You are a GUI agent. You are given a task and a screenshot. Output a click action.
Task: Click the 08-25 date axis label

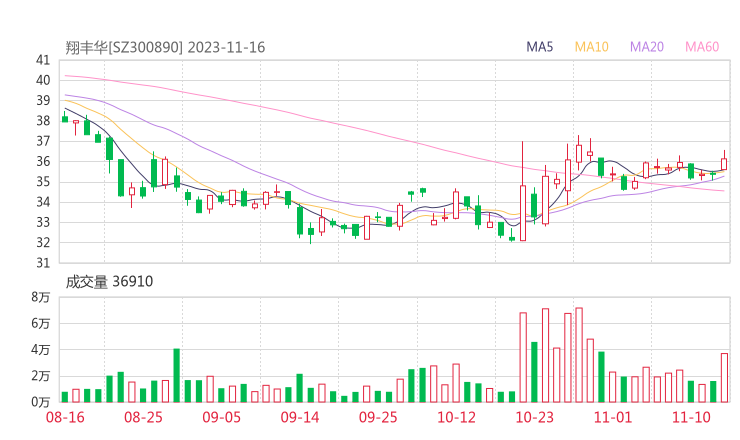tap(143, 418)
